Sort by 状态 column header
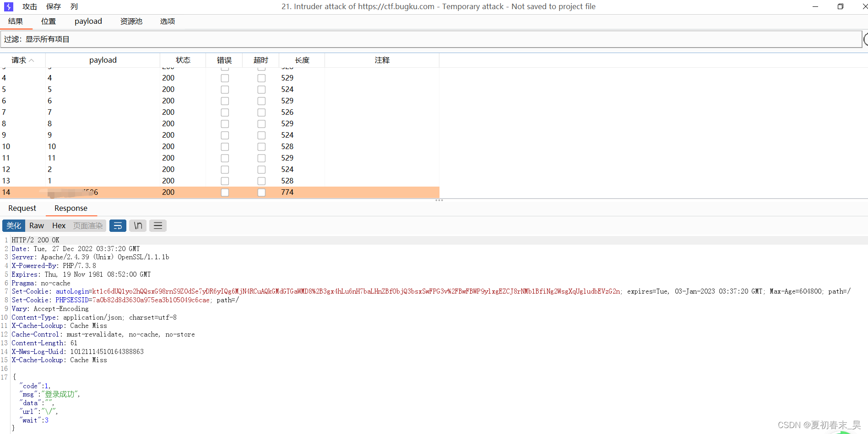Image resolution: width=868 pixels, height=434 pixels. (x=183, y=60)
